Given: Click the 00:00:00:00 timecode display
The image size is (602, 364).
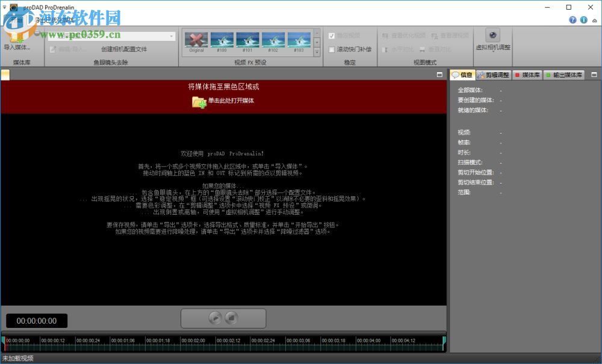Looking at the screenshot, I should [x=37, y=321].
